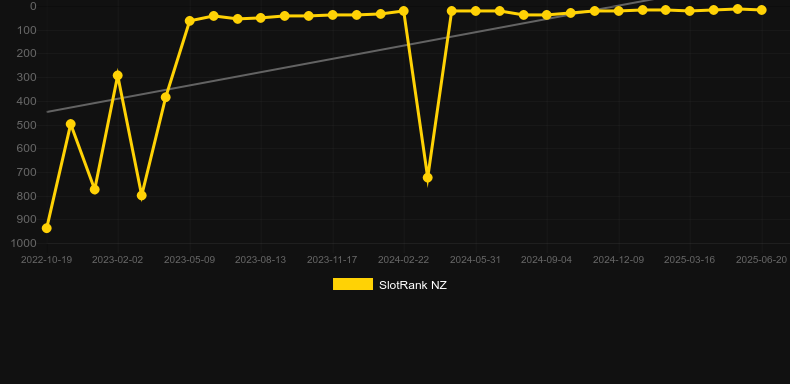Click the data point on 2023-05-09

[x=190, y=21]
